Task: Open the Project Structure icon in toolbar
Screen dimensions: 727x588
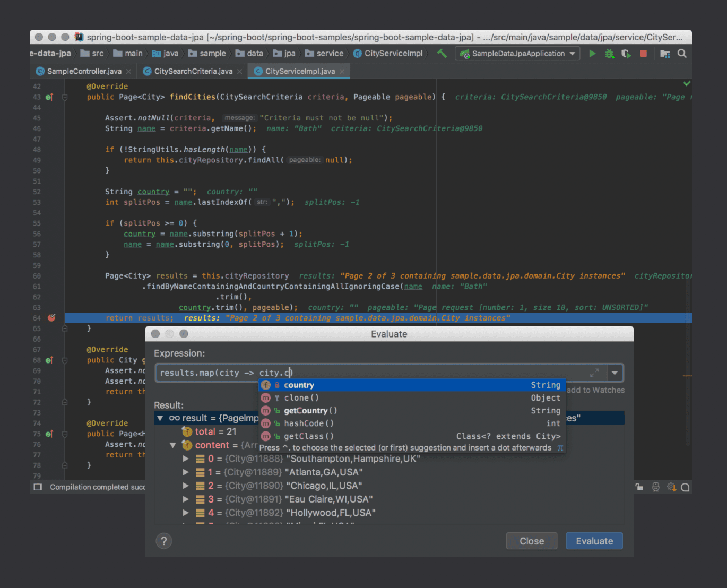Action: [664, 54]
